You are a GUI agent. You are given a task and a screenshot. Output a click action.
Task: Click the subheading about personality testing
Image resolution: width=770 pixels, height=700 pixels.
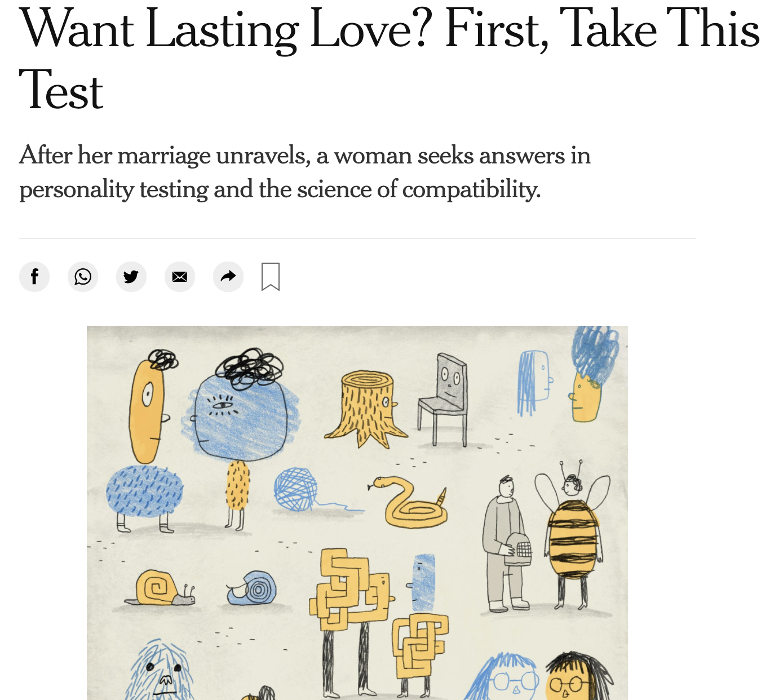[305, 172]
